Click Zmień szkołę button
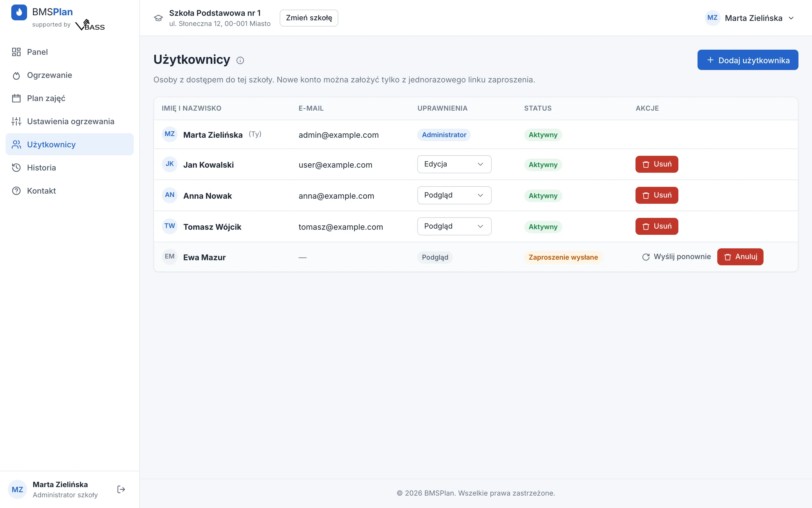 coord(309,18)
